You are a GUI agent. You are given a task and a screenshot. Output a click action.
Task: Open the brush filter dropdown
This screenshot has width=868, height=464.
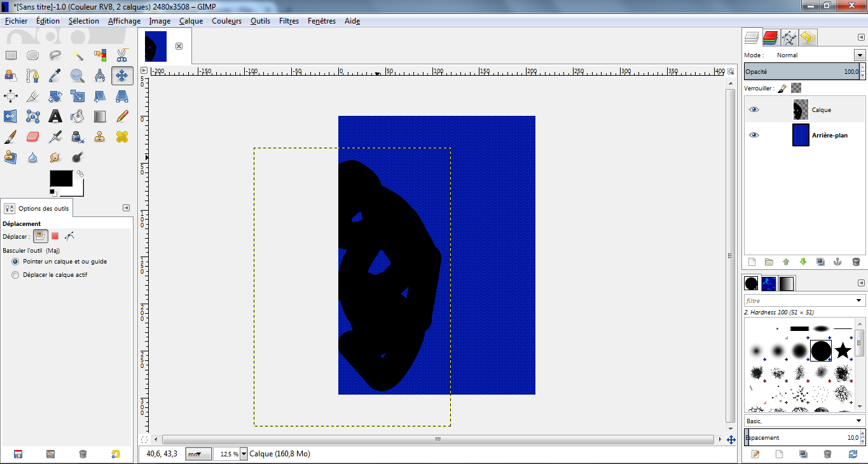click(x=859, y=300)
